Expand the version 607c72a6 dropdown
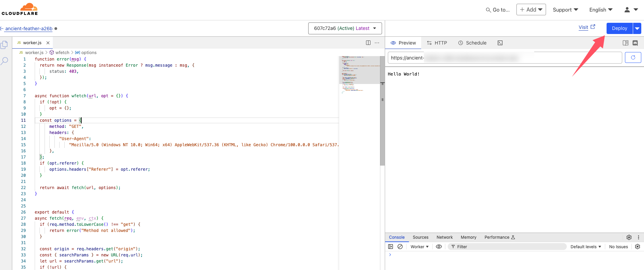The width and height of the screenshot is (644, 270). pos(345,28)
